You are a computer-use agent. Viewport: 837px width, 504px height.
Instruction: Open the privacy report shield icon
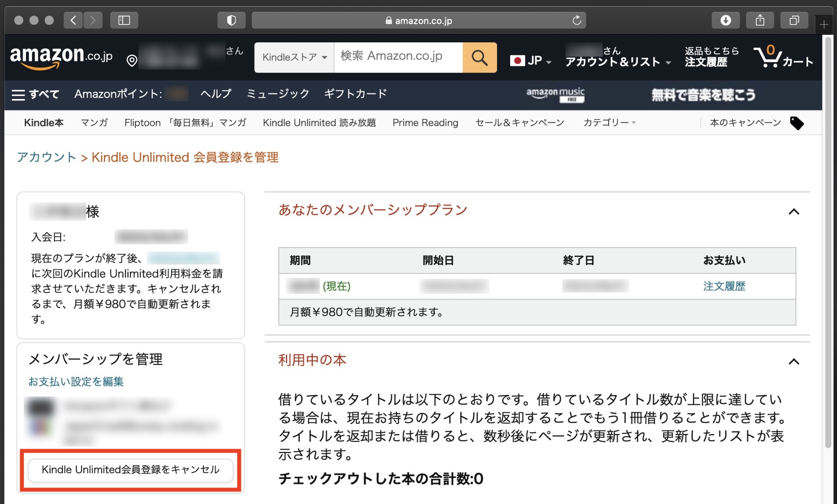pos(231,20)
